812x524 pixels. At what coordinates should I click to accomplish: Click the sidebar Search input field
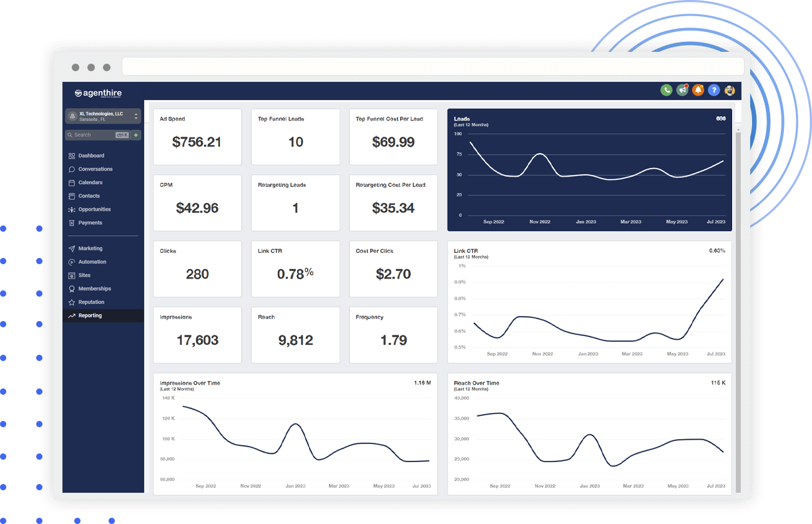[x=97, y=135]
